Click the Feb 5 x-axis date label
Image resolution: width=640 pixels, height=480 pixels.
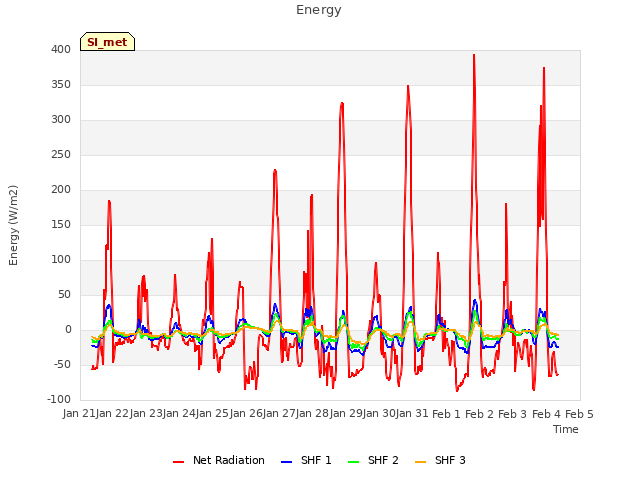[579, 414]
